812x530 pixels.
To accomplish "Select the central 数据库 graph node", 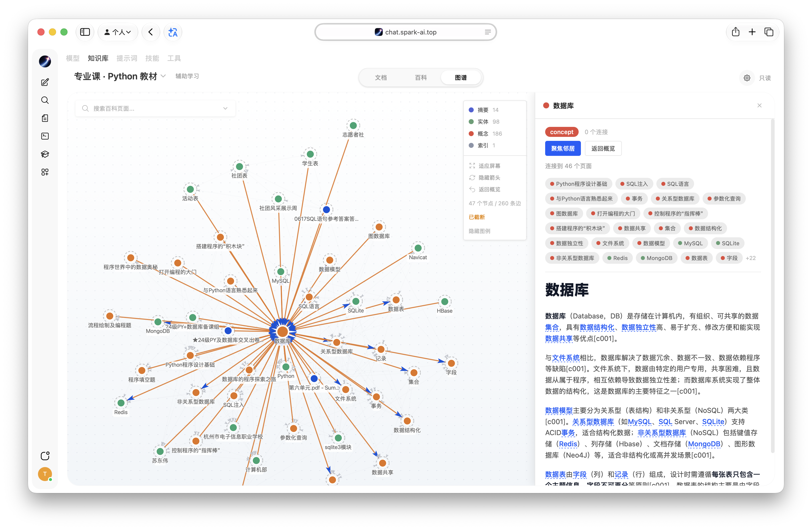I will 282,331.
